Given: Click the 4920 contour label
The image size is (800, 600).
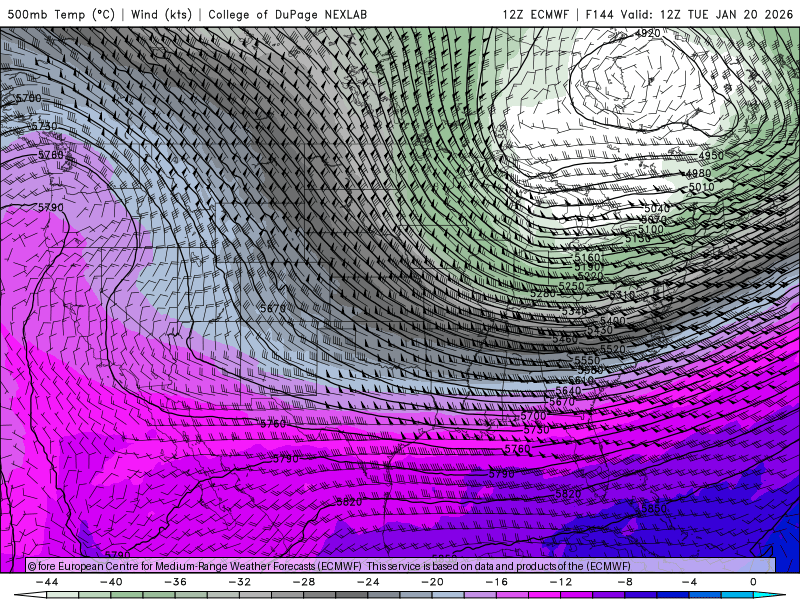Looking at the screenshot, I should [x=647, y=33].
